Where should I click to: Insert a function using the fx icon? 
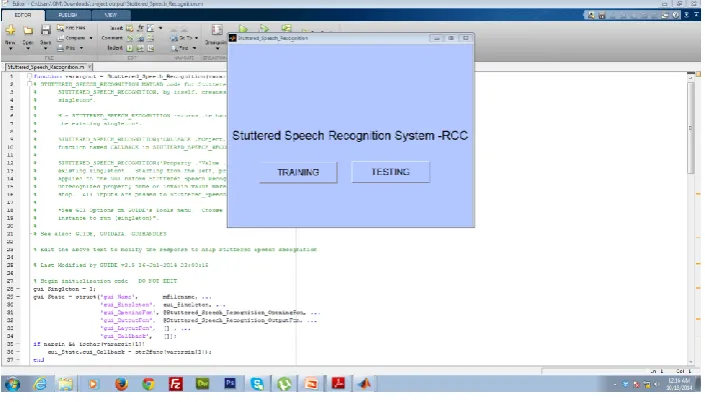(140, 28)
